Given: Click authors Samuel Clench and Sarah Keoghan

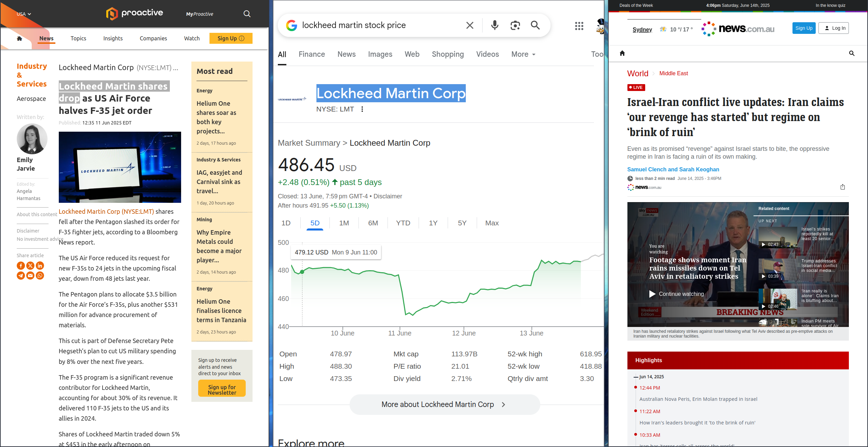Looking at the screenshot, I should pos(673,169).
